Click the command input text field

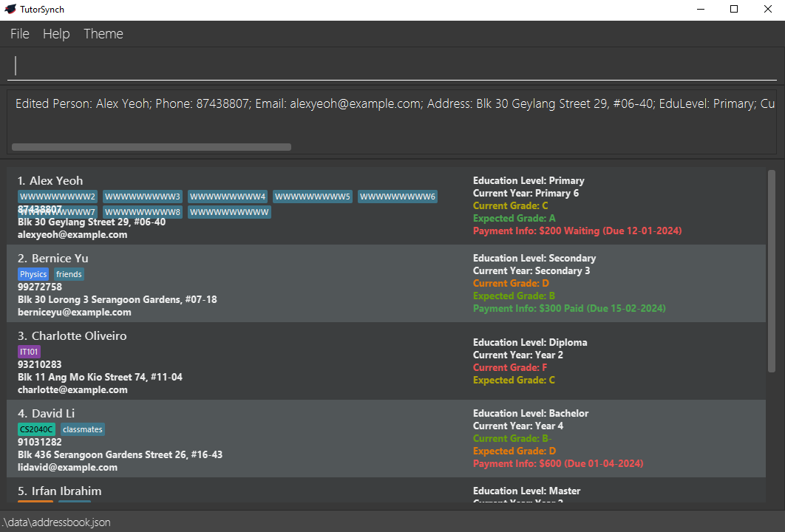(392, 66)
